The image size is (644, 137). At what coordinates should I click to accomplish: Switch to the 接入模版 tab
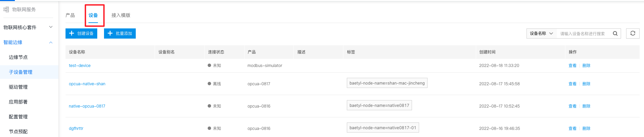(x=121, y=15)
